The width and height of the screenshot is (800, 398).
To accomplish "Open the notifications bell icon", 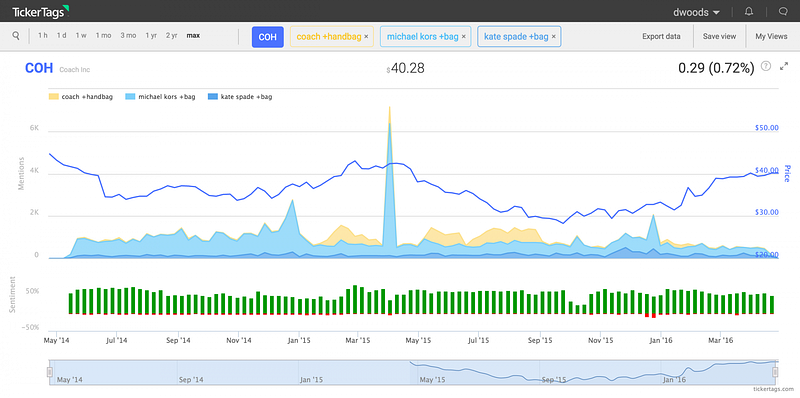I will pos(749,11).
